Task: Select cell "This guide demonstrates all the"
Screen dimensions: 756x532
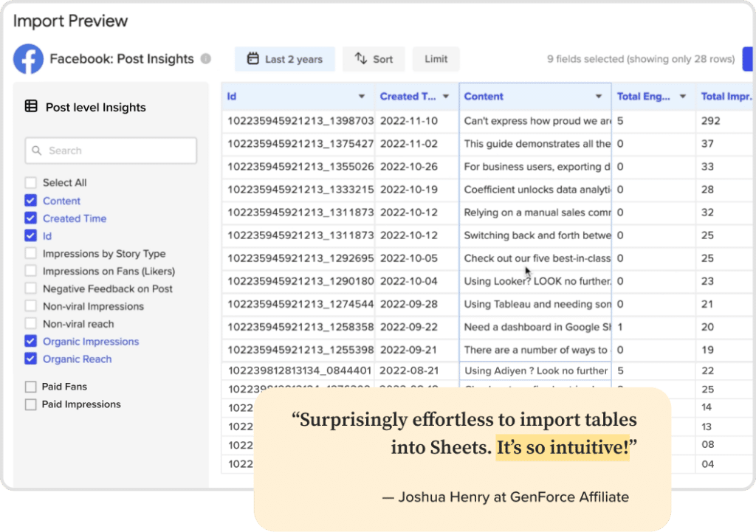Action: click(x=535, y=144)
